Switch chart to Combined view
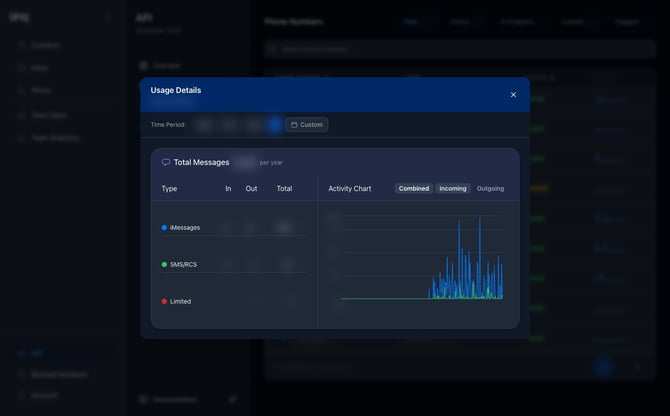 tap(413, 188)
